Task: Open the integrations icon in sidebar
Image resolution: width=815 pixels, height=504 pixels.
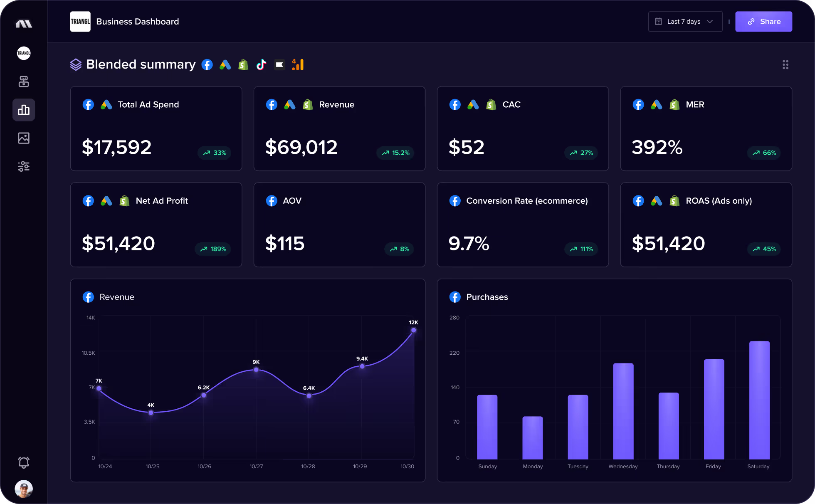Action: (24, 82)
